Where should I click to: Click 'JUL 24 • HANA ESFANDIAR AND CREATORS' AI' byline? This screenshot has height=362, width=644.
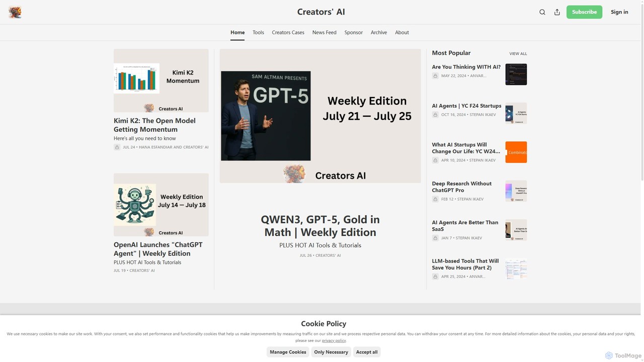point(166,147)
